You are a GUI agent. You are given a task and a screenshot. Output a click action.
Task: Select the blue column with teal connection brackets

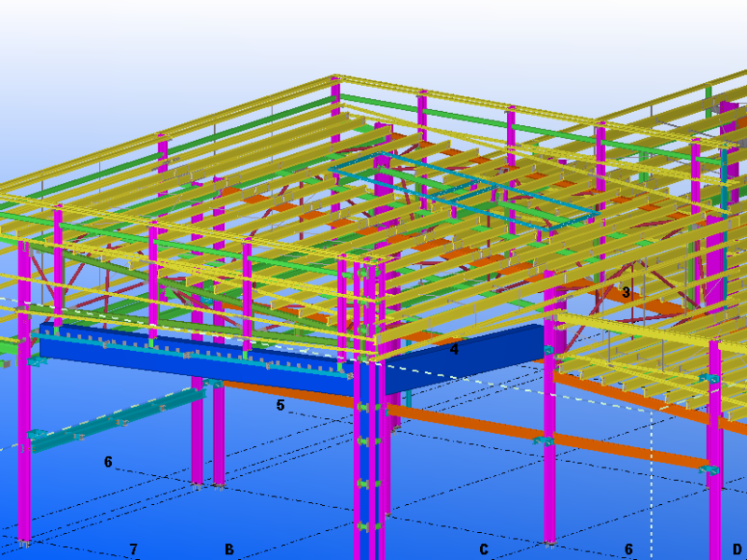point(366,459)
